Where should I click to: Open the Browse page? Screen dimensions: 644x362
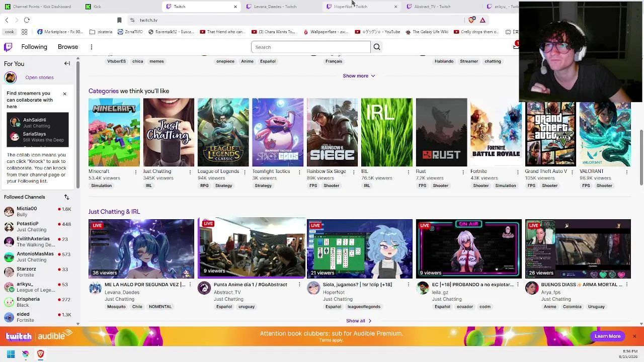click(68, 47)
